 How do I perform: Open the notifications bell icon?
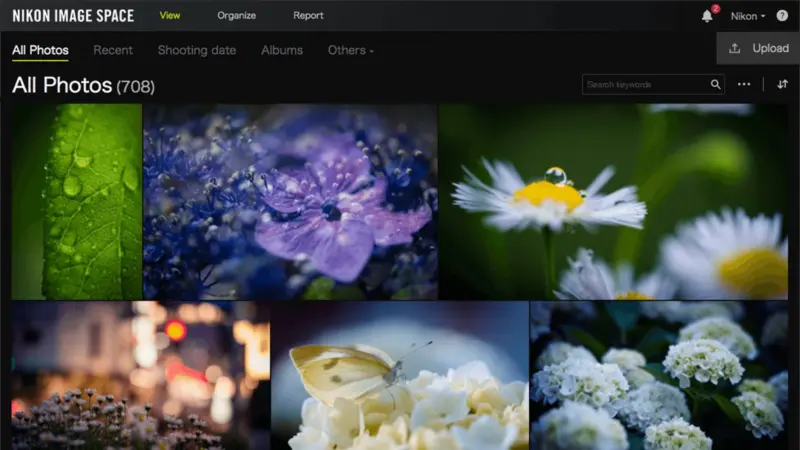point(707,16)
